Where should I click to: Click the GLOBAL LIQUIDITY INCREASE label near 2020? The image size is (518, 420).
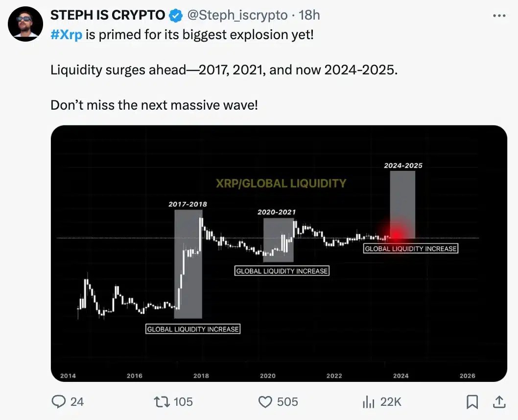coord(282,270)
